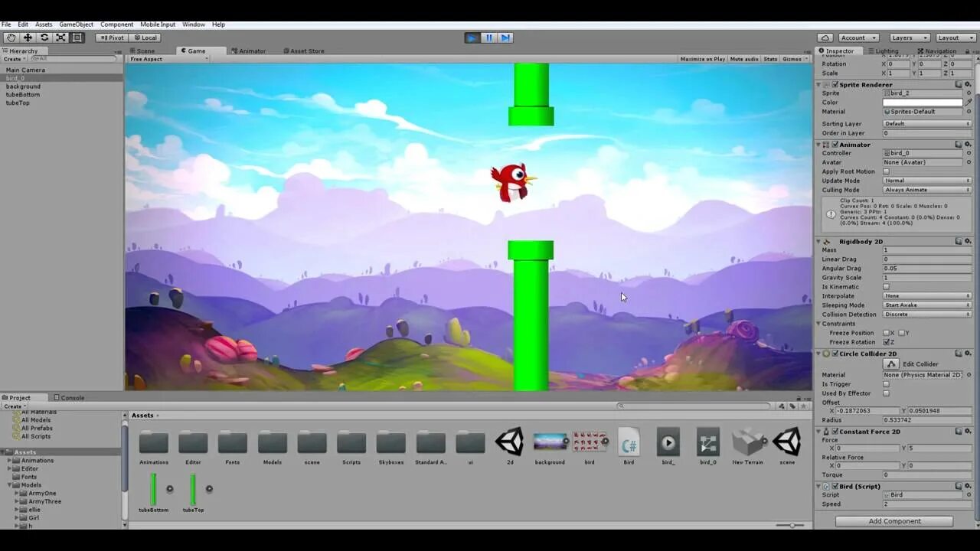The image size is (980, 551).
Task: Open the Sleeping Mode dropdown
Action: tap(927, 305)
